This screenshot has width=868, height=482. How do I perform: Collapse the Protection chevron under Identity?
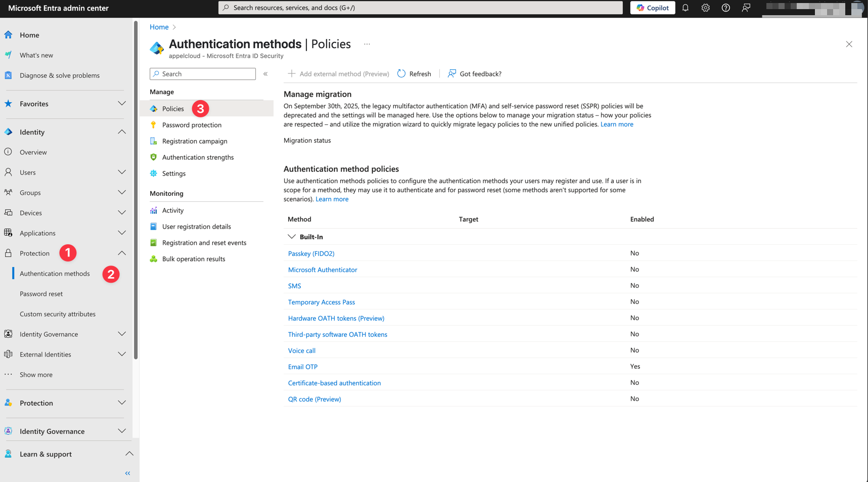122,253
